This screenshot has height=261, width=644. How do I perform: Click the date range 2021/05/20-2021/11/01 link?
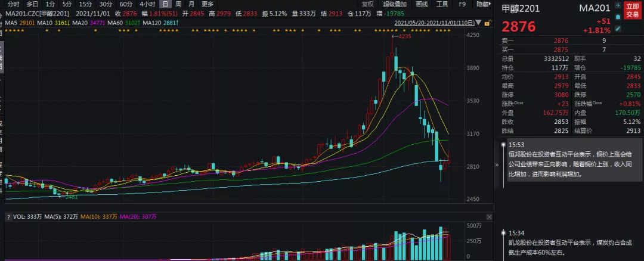[435, 23]
